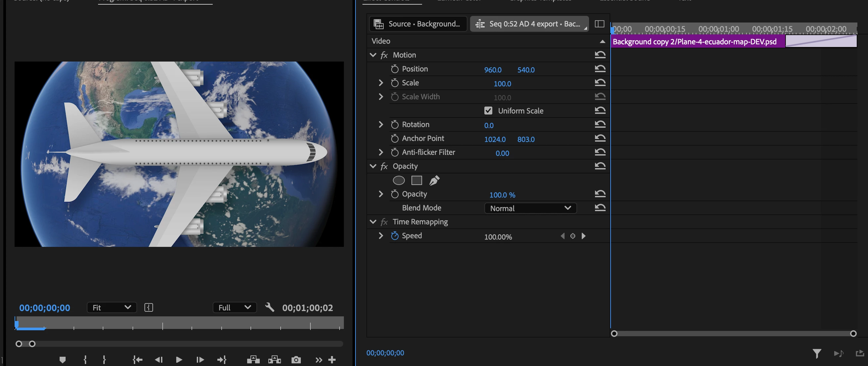Click the right handle of the effect timeline zoom bar
This screenshot has height=366, width=868.
pos(853,333)
